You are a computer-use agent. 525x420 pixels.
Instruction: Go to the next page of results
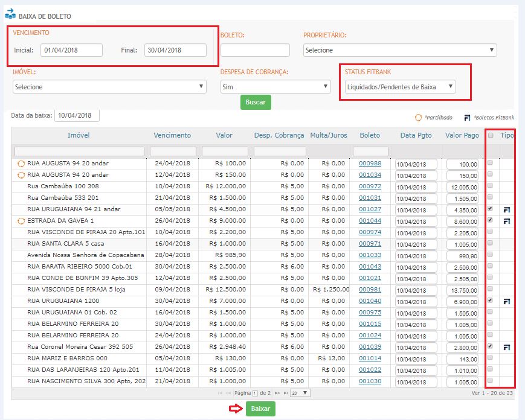pos(276,393)
